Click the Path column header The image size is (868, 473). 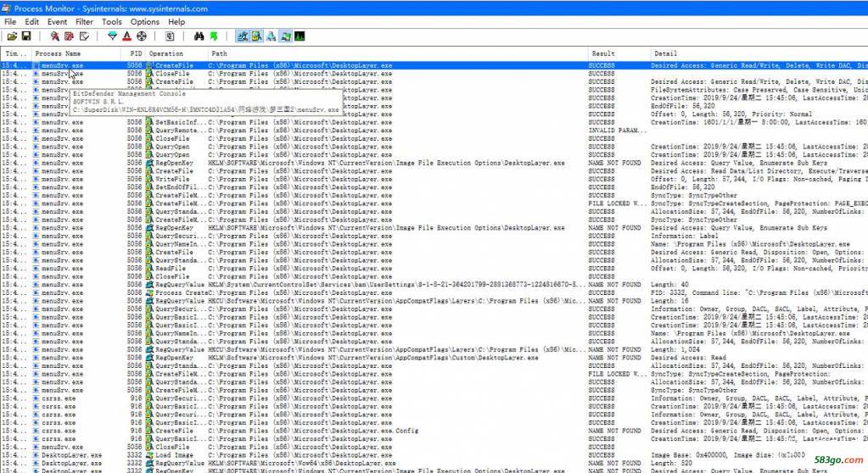click(397, 53)
